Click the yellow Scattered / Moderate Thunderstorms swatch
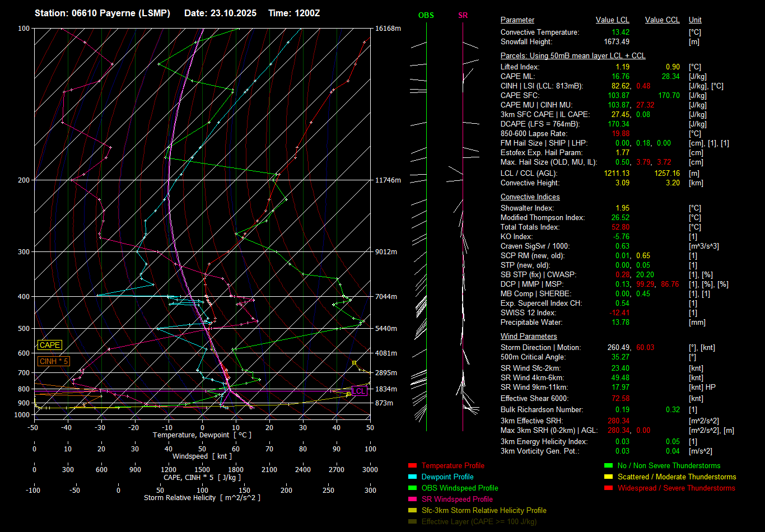 click(608, 477)
